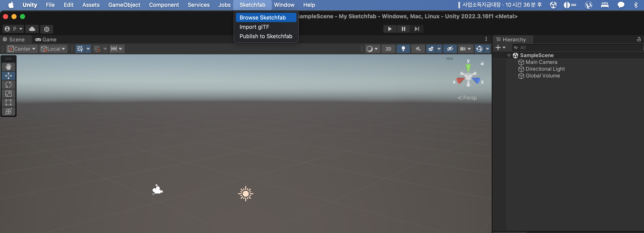
Task: Open the snap increment dropdown
Action: coord(117,49)
